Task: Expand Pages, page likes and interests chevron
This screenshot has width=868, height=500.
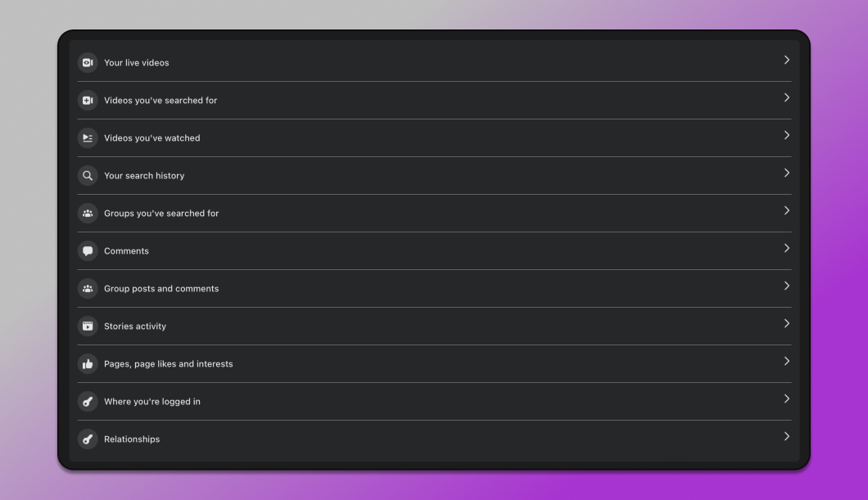Action: coord(787,361)
